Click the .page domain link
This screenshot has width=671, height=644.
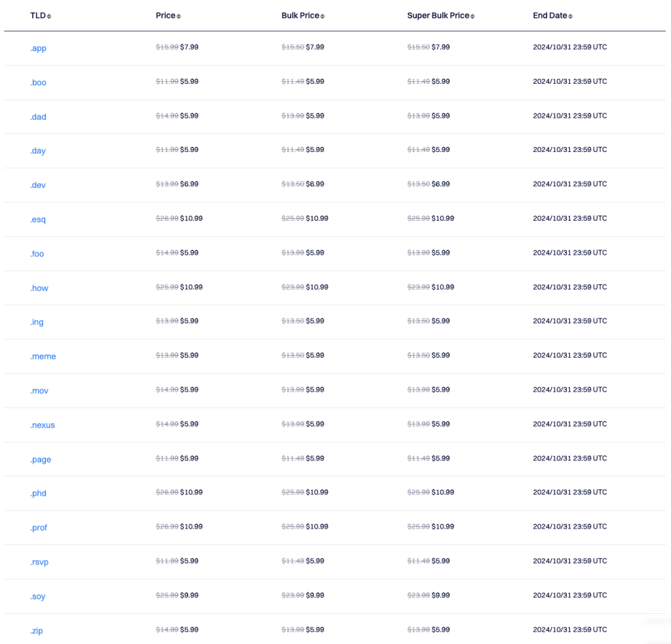click(x=41, y=459)
